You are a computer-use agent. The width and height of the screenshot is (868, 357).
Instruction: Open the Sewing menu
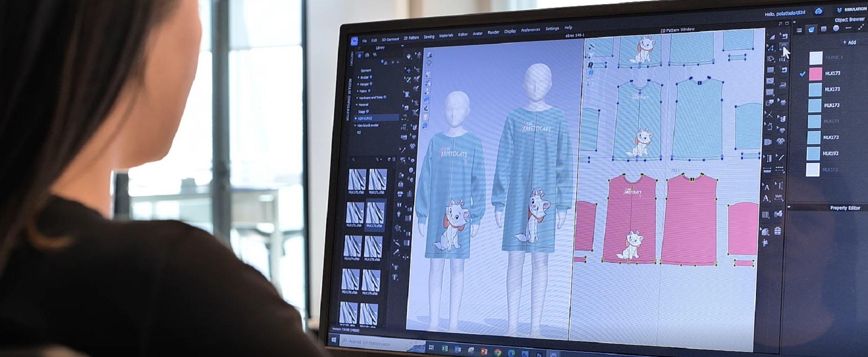(429, 37)
